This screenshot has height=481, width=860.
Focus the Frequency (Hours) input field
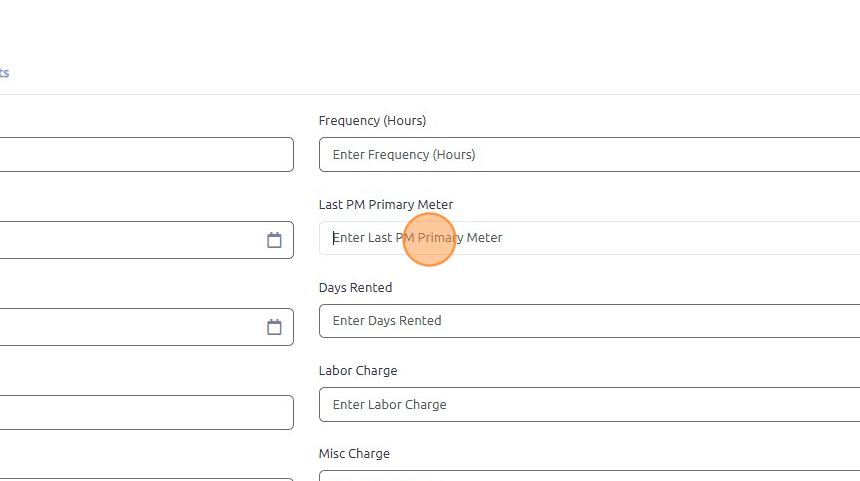(x=590, y=155)
